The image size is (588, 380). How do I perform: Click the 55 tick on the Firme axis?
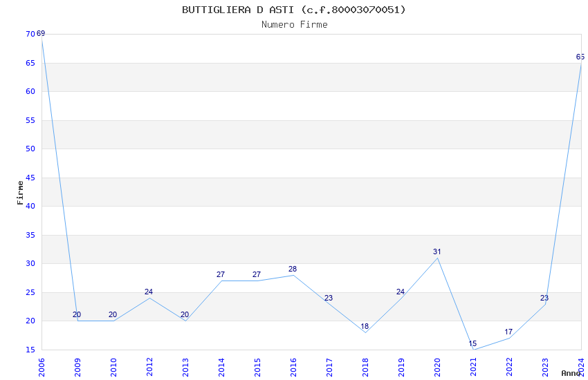tap(30, 120)
